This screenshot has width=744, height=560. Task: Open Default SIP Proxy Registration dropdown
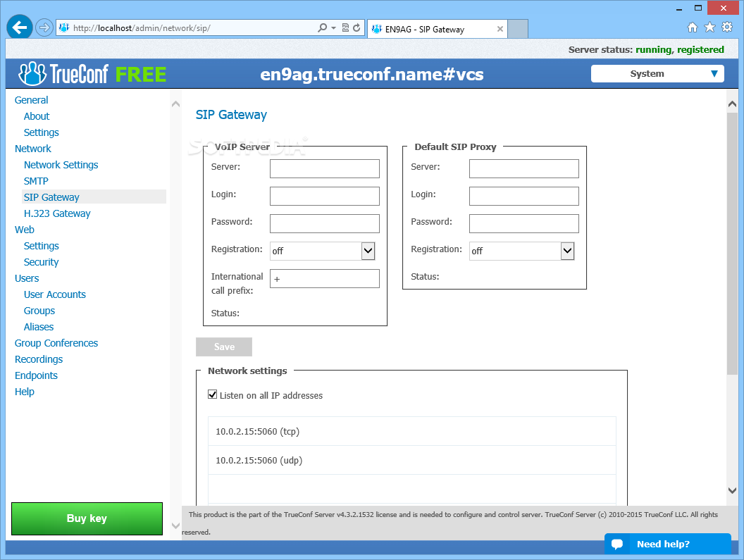[522, 251]
